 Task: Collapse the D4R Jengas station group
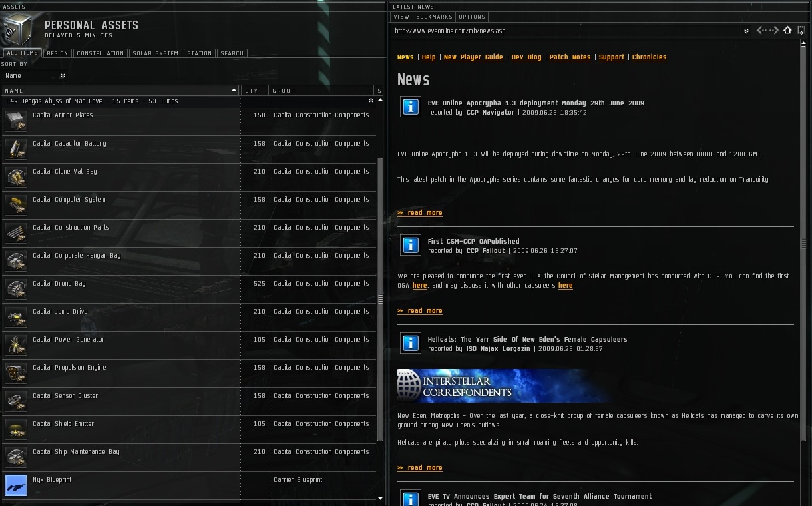(371, 101)
